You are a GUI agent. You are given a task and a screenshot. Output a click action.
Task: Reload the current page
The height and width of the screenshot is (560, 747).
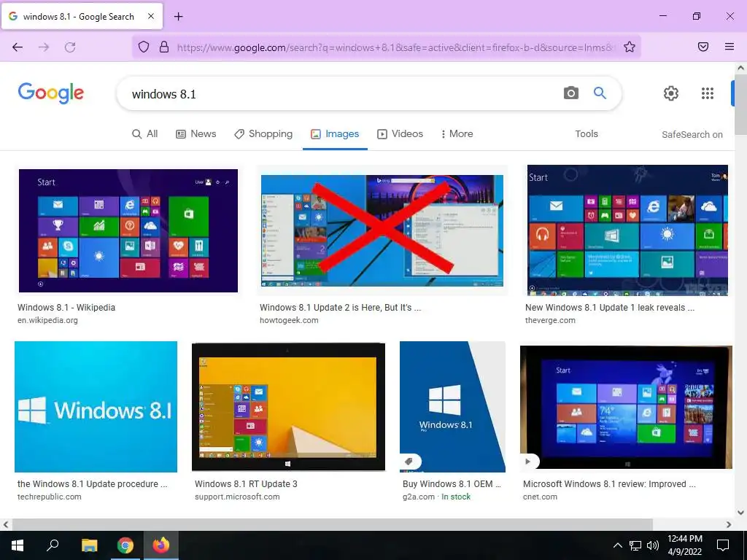70,47
